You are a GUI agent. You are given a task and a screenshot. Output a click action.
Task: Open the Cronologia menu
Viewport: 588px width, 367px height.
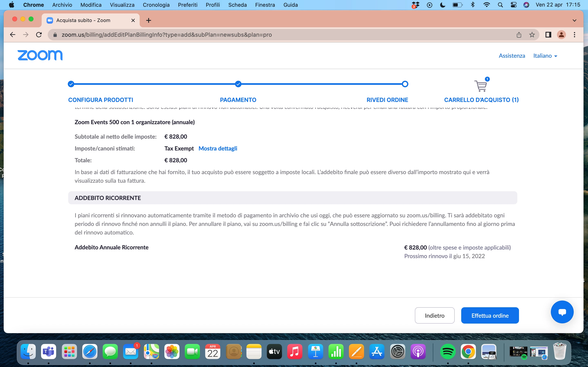pyautogui.click(x=156, y=5)
